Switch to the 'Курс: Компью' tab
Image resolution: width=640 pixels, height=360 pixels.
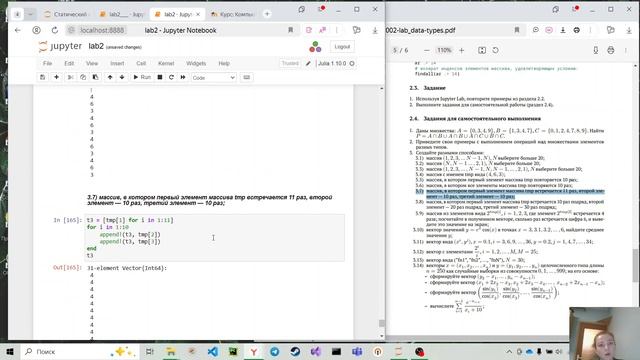coord(233,14)
